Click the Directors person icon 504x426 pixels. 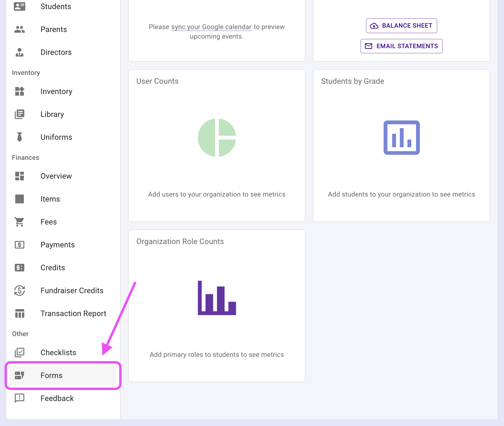[x=20, y=52]
